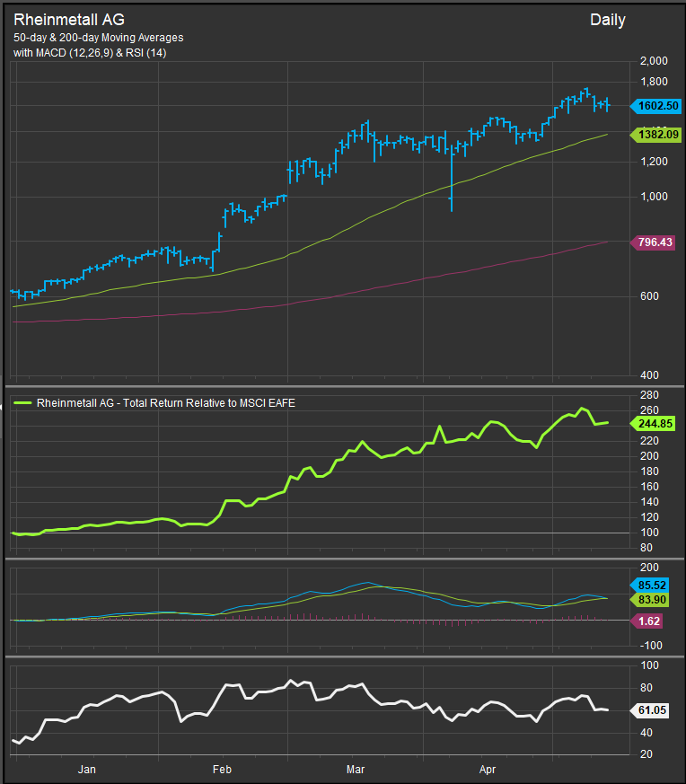Click the 280 relative return axis label
686x784 pixels.
649,395
